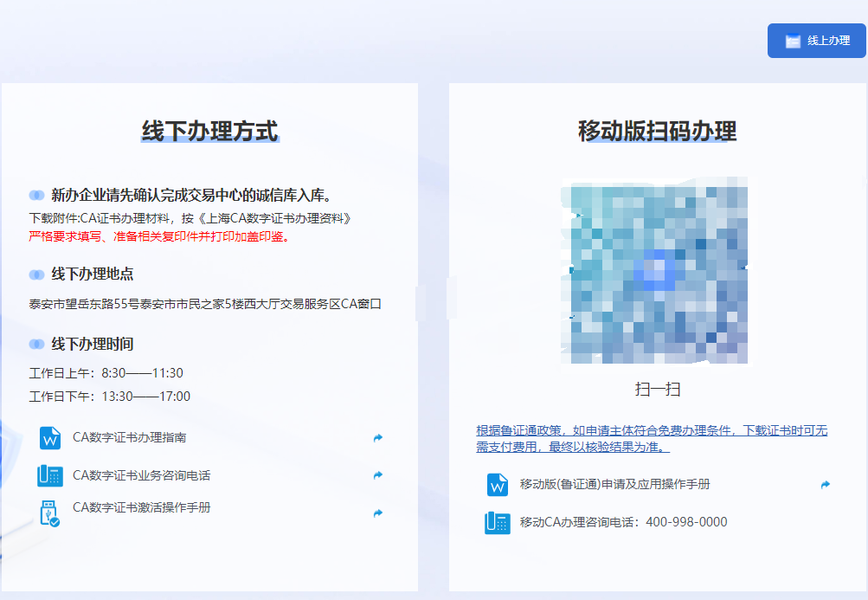The width and height of the screenshot is (868, 600).
Task: Click the blurred QR code image
Action: [654, 271]
